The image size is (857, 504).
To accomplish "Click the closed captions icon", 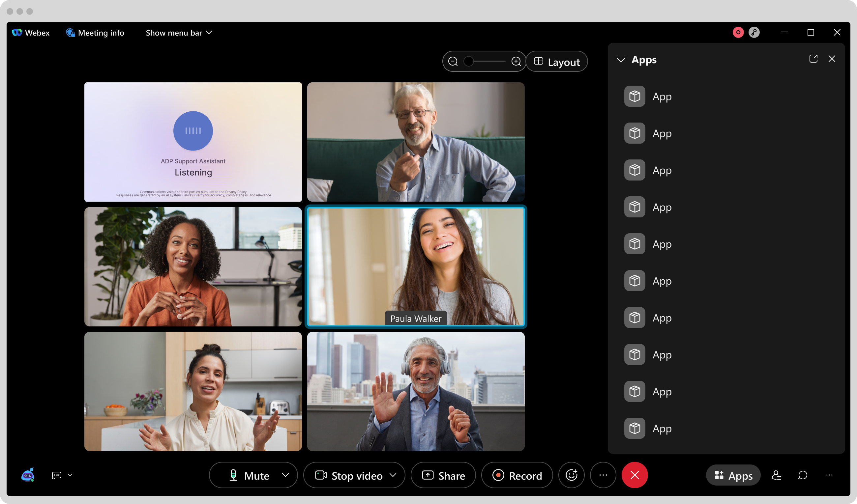I will 56,475.
